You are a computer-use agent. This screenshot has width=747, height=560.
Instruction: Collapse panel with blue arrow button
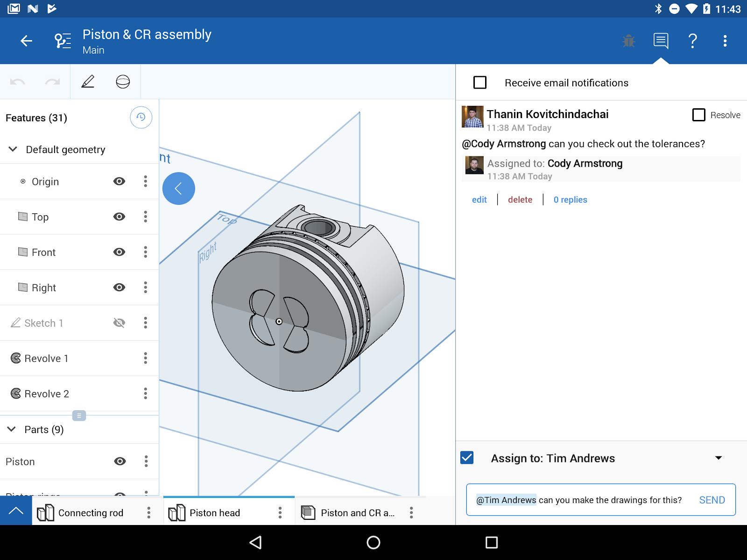click(178, 189)
